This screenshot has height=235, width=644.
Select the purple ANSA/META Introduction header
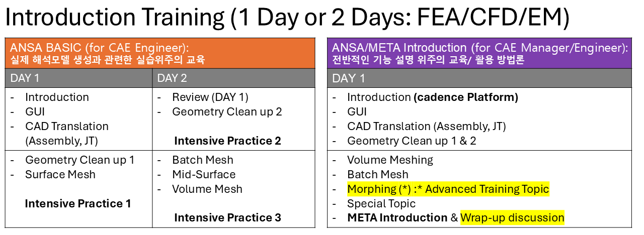pos(479,53)
